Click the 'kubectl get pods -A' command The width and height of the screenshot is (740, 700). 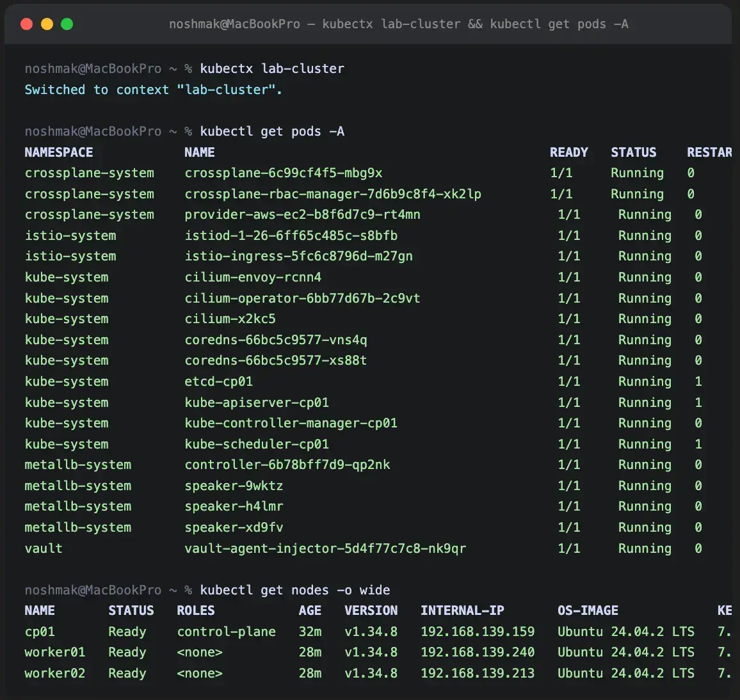click(x=272, y=132)
